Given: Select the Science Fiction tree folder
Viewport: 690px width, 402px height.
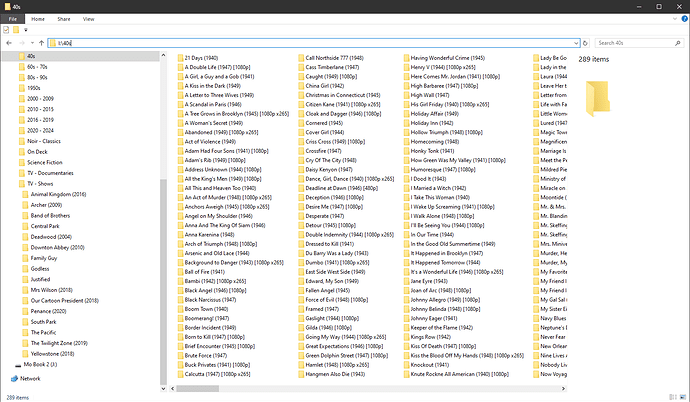Looking at the screenshot, I should [x=44, y=162].
